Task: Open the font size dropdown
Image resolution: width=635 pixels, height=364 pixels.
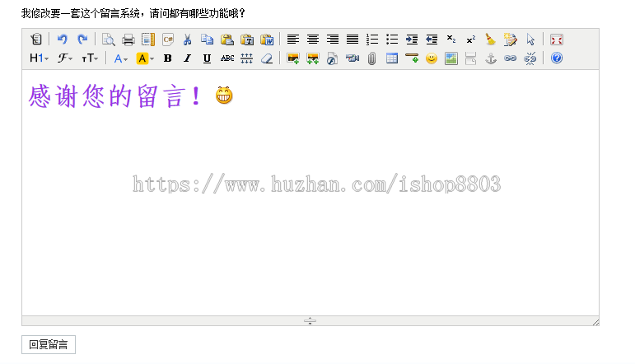Action: tap(90, 58)
